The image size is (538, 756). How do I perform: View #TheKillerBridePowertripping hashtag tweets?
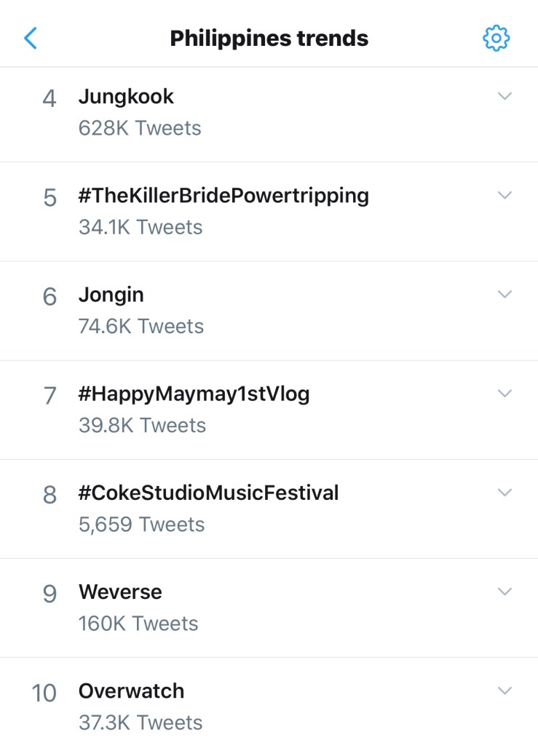pyautogui.click(x=223, y=196)
